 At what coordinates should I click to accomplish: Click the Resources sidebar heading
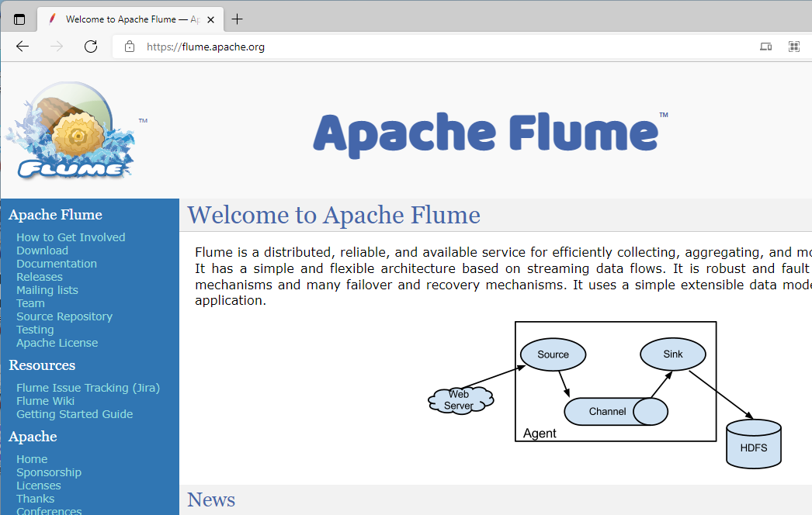42,365
